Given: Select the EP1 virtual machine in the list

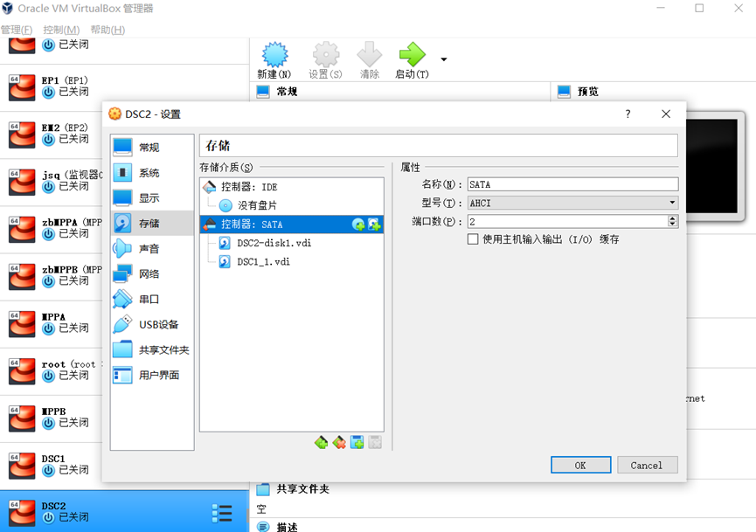Looking at the screenshot, I should (x=124, y=87).
